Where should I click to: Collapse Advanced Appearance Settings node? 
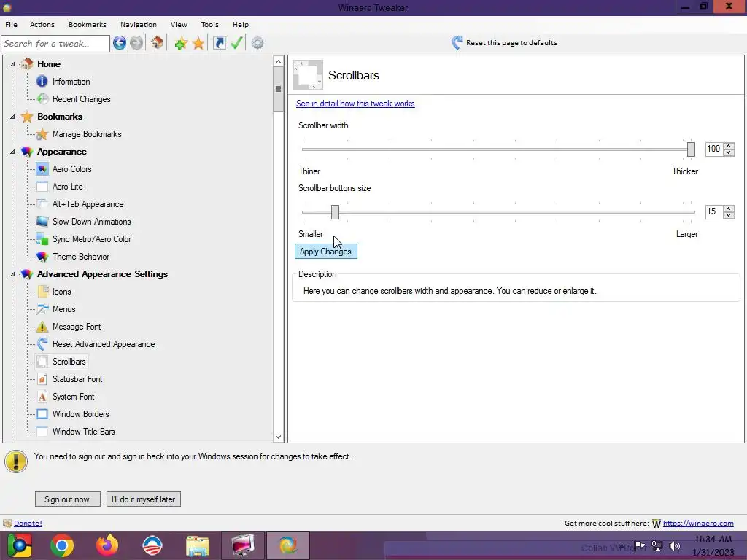[13, 274]
